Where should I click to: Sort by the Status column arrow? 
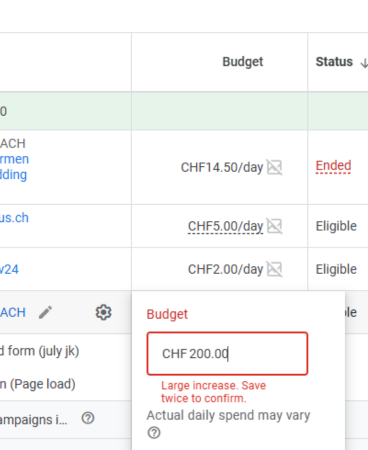click(x=364, y=62)
